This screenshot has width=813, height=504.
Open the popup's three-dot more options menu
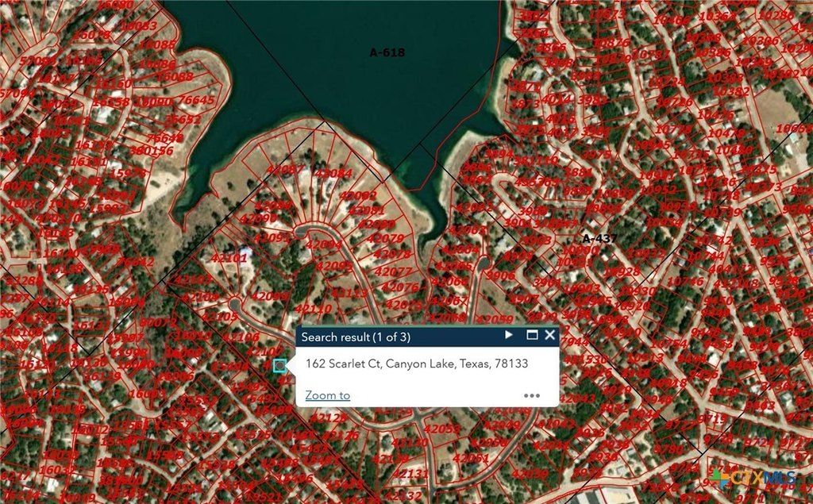[x=532, y=395]
